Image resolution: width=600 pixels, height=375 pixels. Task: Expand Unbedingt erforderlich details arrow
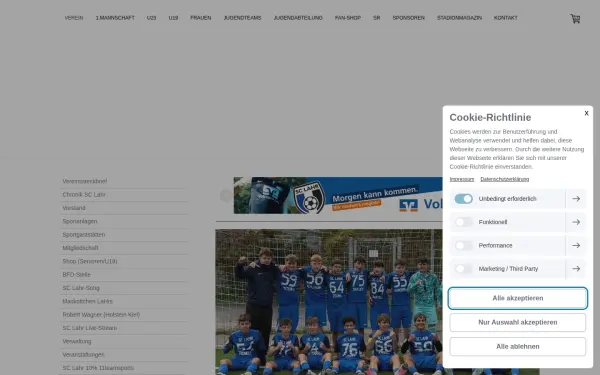(x=576, y=199)
